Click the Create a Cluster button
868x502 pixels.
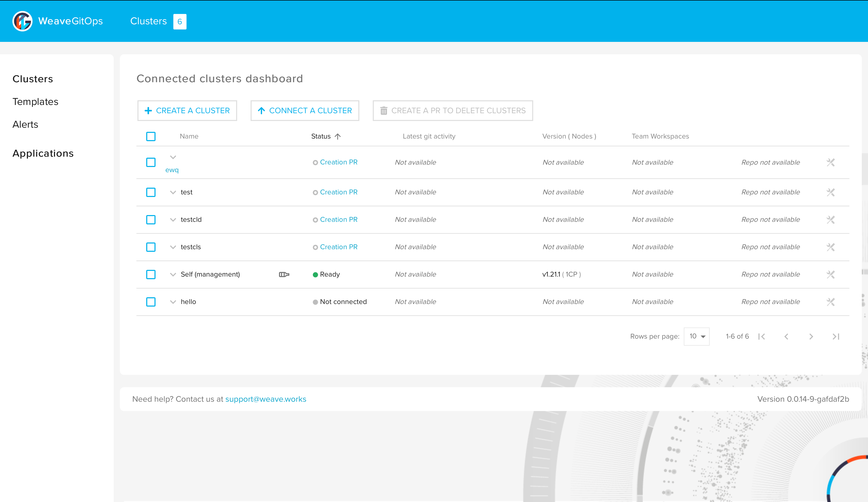click(187, 111)
